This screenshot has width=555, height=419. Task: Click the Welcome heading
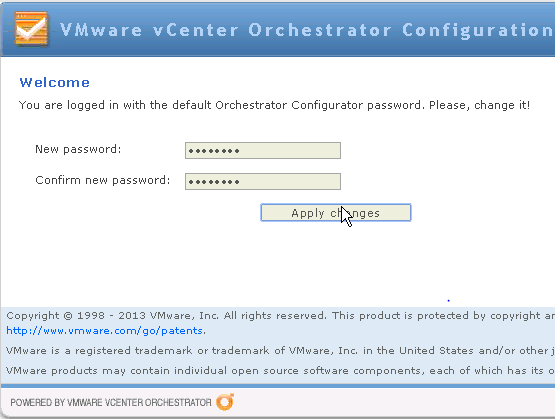(55, 82)
